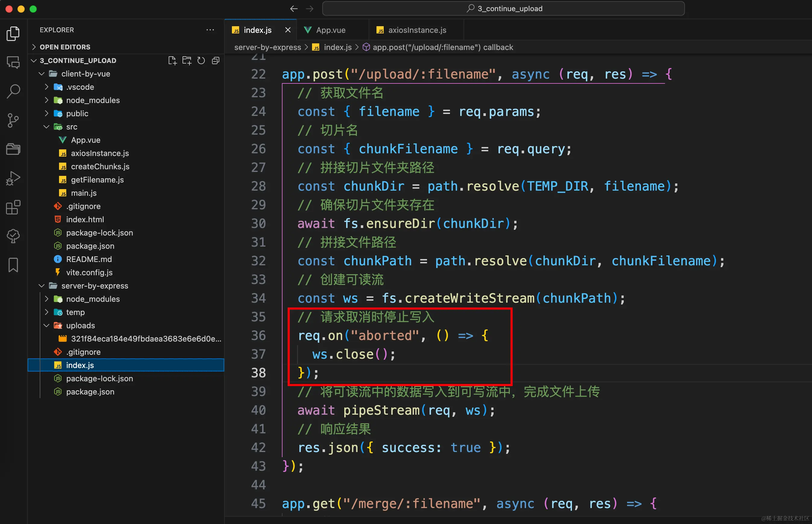Click the macOS green full-screen window button
The image size is (812, 524).
(x=33, y=9)
